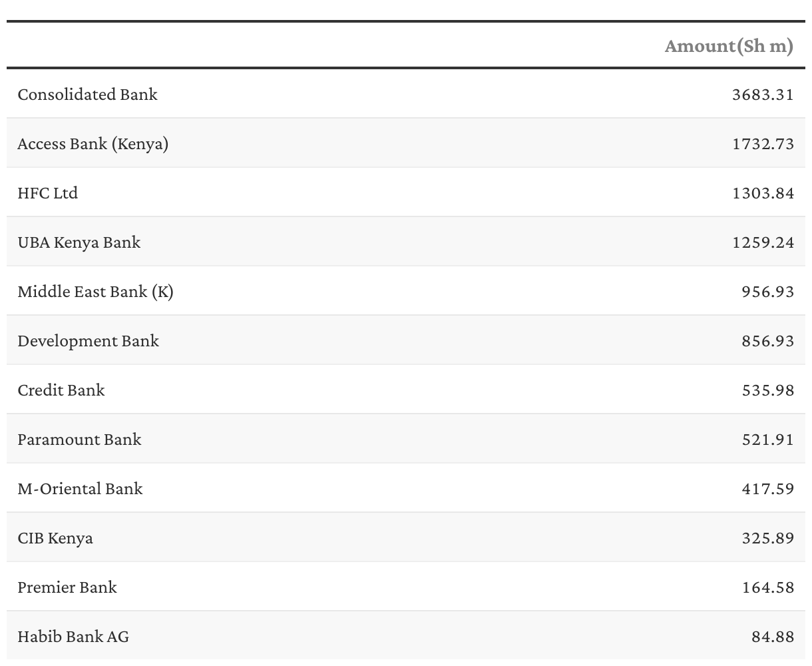Select the M-Oriental Bank name
812x666 pixels.
pyautogui.click(x=80, y=489)
